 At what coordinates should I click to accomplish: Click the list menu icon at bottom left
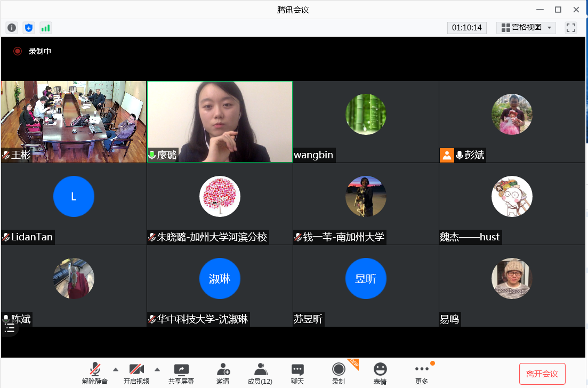pos(10,328)
